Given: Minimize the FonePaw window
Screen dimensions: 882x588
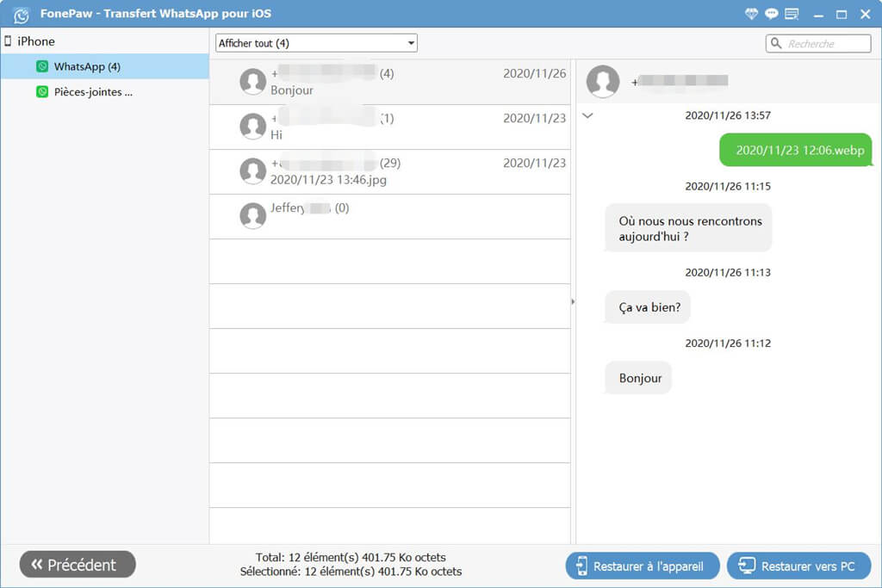Looking at the screenshot, I should (x=818, y=15).
